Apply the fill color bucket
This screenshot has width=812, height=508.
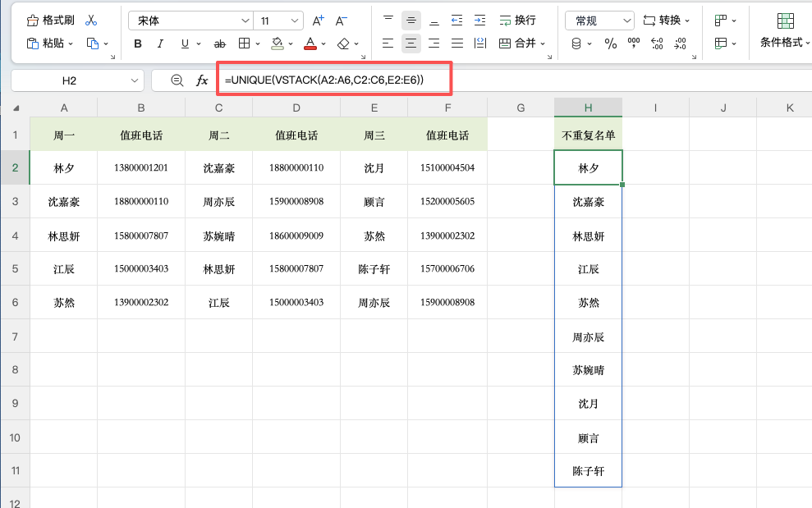point(278,43)
